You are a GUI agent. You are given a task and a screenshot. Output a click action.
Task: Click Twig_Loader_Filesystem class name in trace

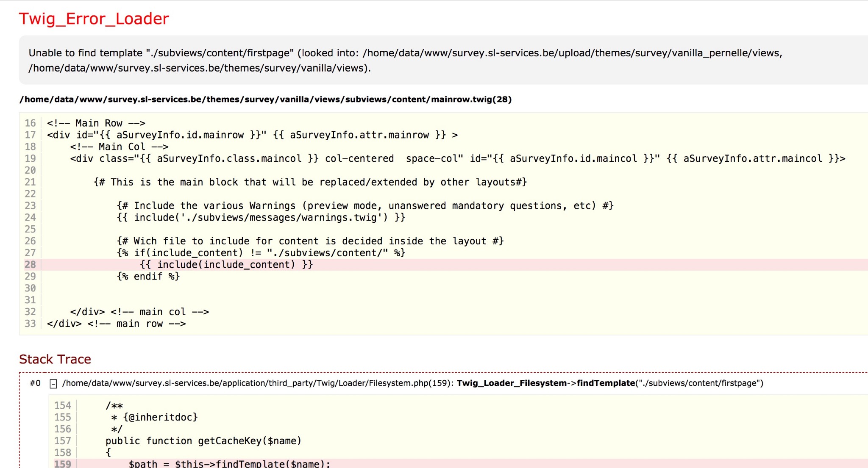coord(511,383)
